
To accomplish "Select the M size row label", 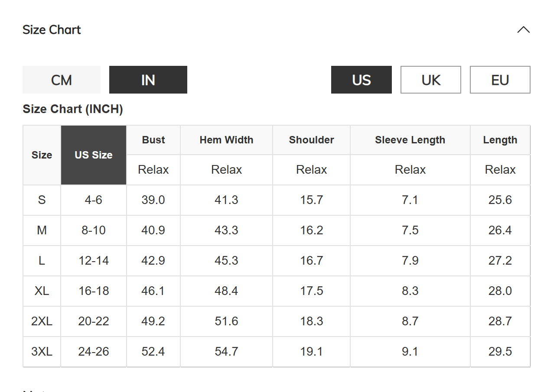I will (x=42, y=230).
